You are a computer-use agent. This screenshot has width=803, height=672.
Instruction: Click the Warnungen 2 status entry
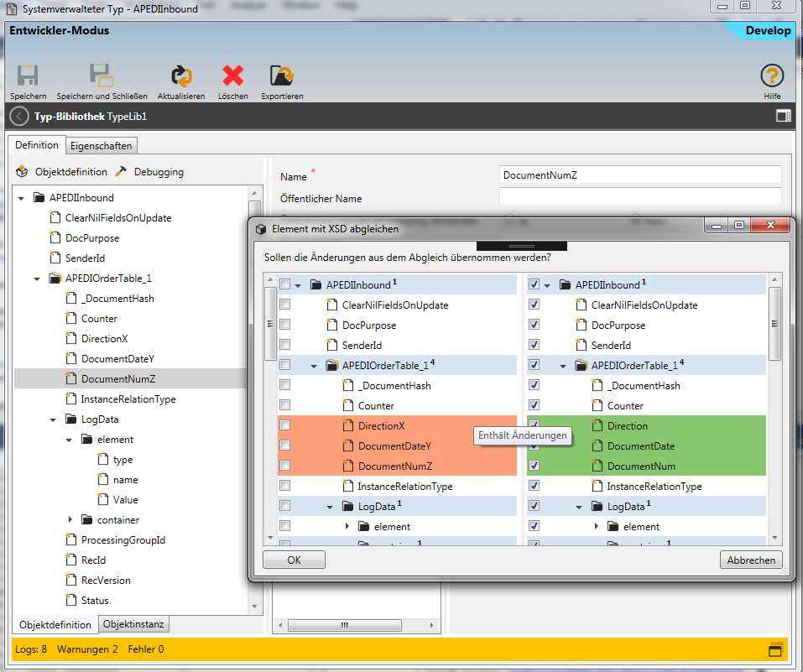click(x=87, y=649)
